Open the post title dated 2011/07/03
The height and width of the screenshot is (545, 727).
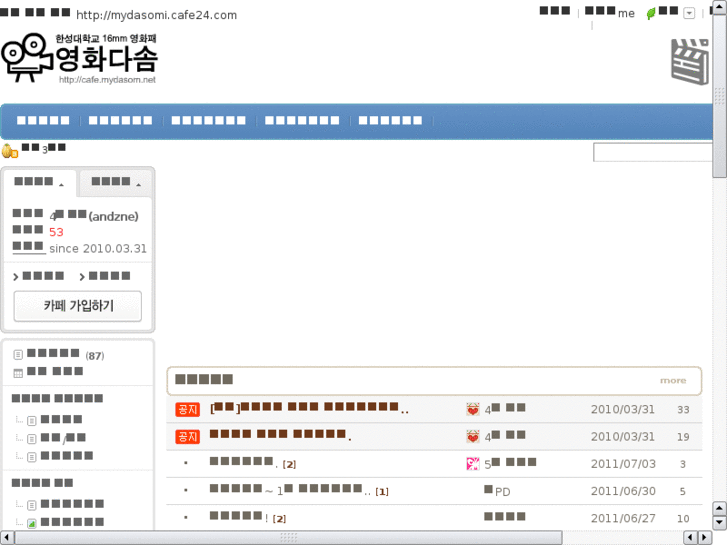click(243, 462)
